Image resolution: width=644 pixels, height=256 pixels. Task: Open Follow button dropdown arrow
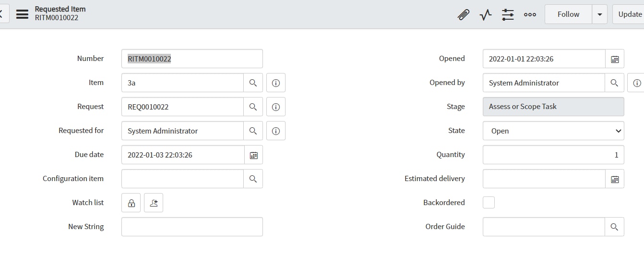click(599, 14)
